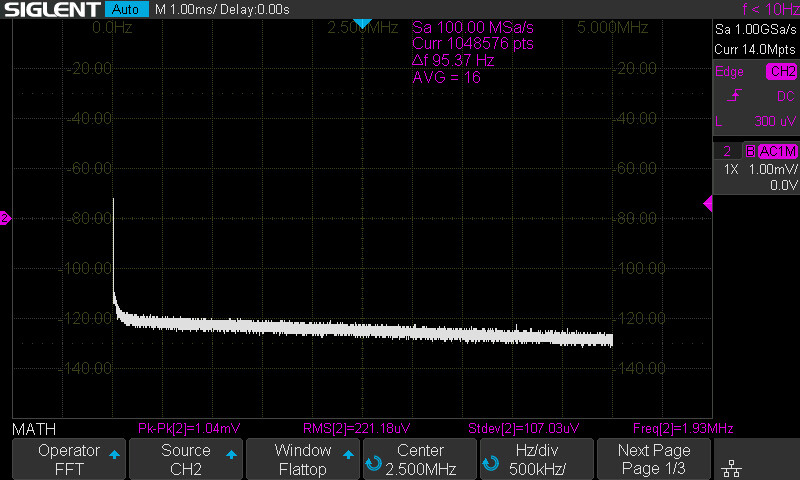Screen dimensions: 800x480
Task: Click the Pk-Pk[2]=1.04mV measurement
Action: (189, 428)
